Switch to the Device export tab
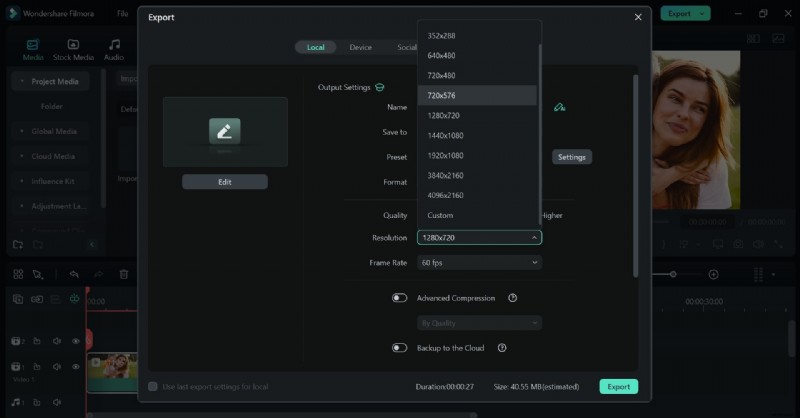 click(360, 47)
